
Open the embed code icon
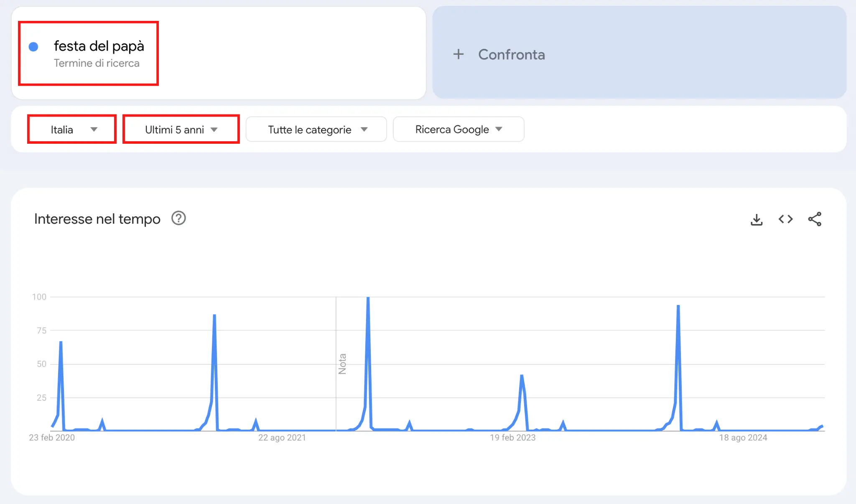coord(785,219)
